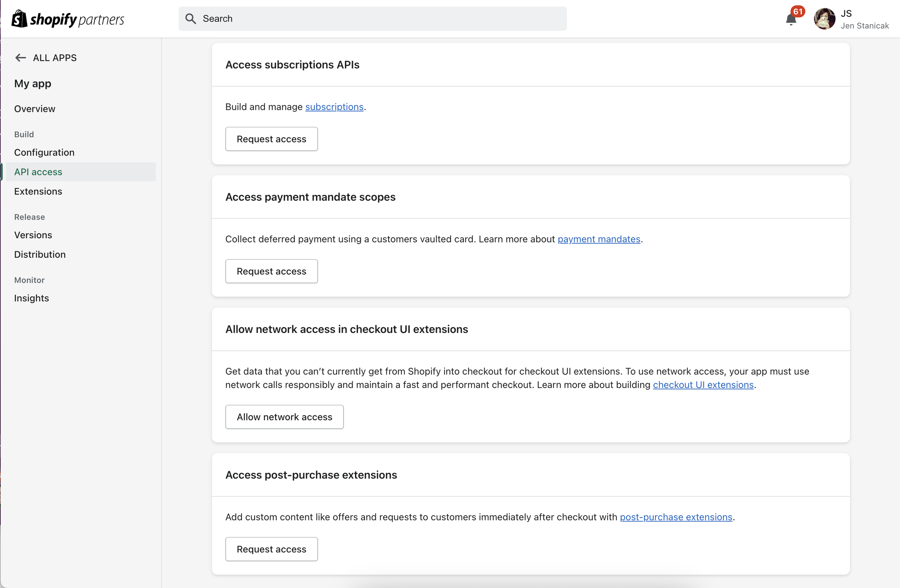Request access to post-purchase extensions
Image resolution: width=900 pixels, height=588 pixels.
(271, 549)
